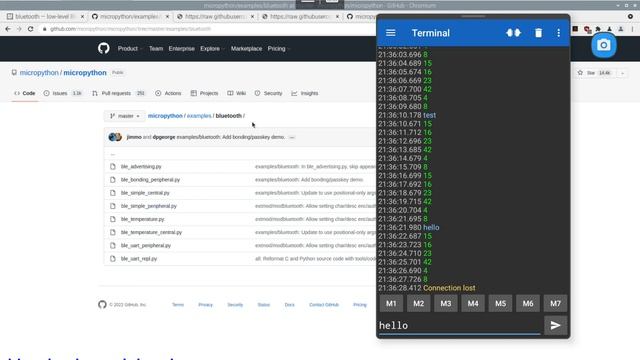Click the M1 macro button
The image size is (640, 360).
tap(391, 303)
